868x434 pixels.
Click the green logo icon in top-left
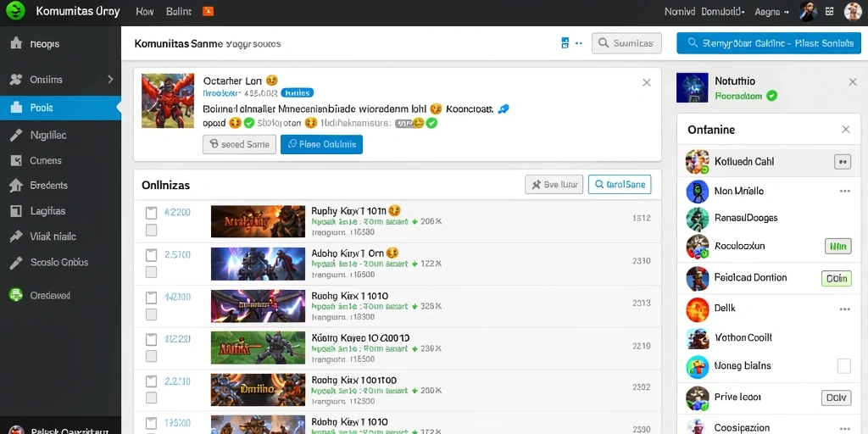pos(15,11)
